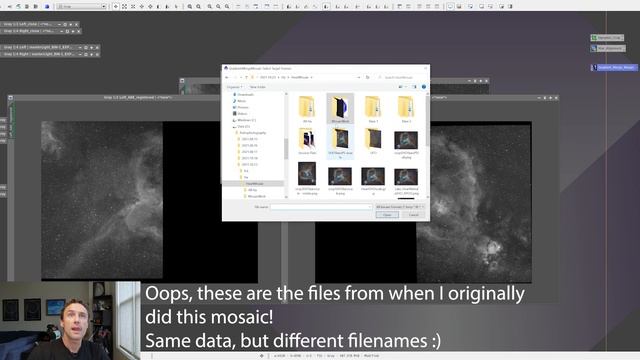Go up one folder level in file dialog

246,77
